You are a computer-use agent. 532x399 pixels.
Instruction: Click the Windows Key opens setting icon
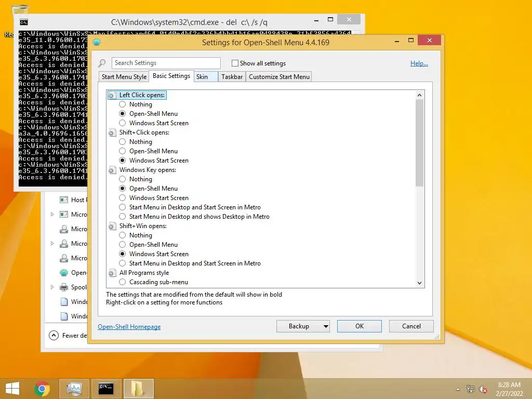point(112,170)
